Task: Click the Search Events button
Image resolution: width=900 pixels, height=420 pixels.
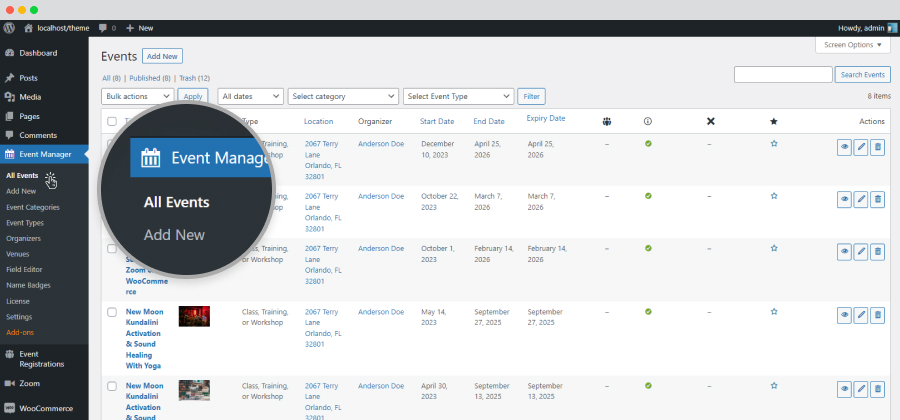Action: pos(863,75)
